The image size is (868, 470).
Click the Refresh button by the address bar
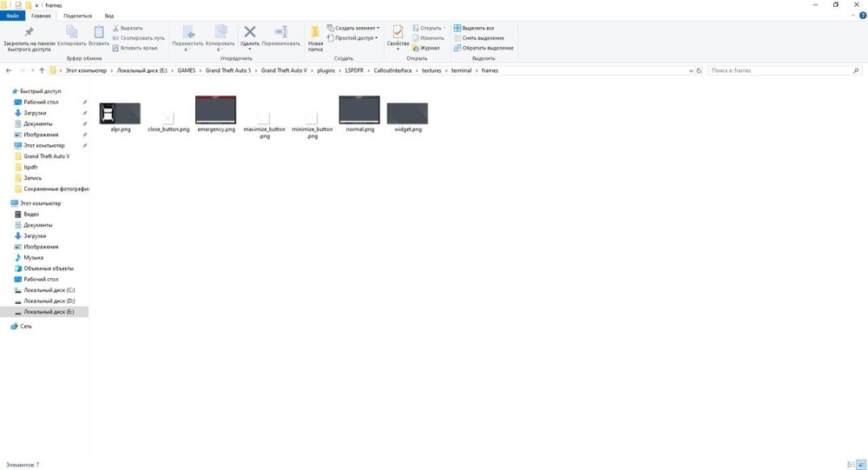click(x=699, y=70)
